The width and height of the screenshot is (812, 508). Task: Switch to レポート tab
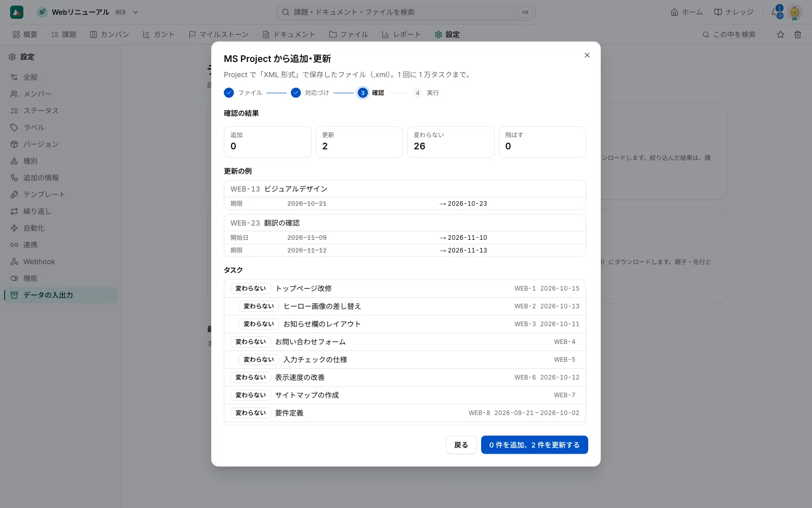(x=401, y=35)
